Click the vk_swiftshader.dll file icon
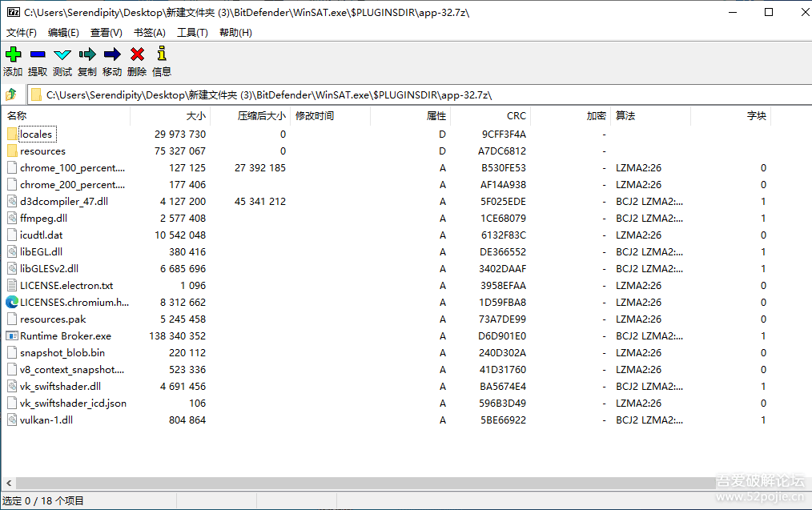 13,386
